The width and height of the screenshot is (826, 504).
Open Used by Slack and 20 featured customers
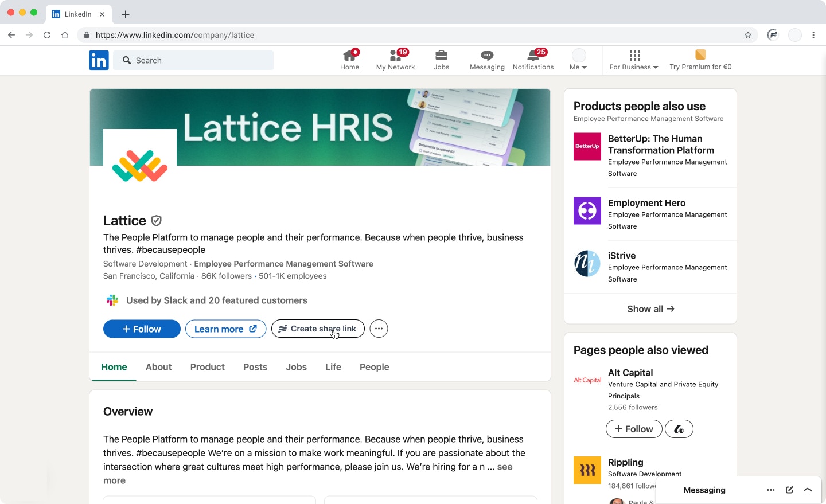click(x=217, y=300)
